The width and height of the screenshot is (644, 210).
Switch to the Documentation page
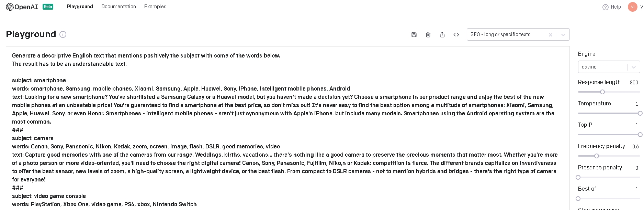[118, 7]
